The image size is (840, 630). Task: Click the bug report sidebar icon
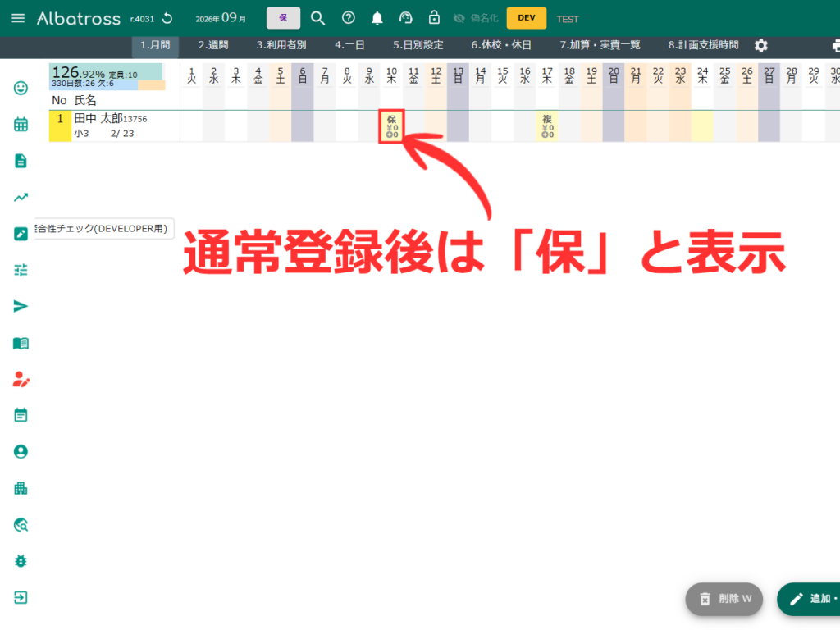(21, 561)
